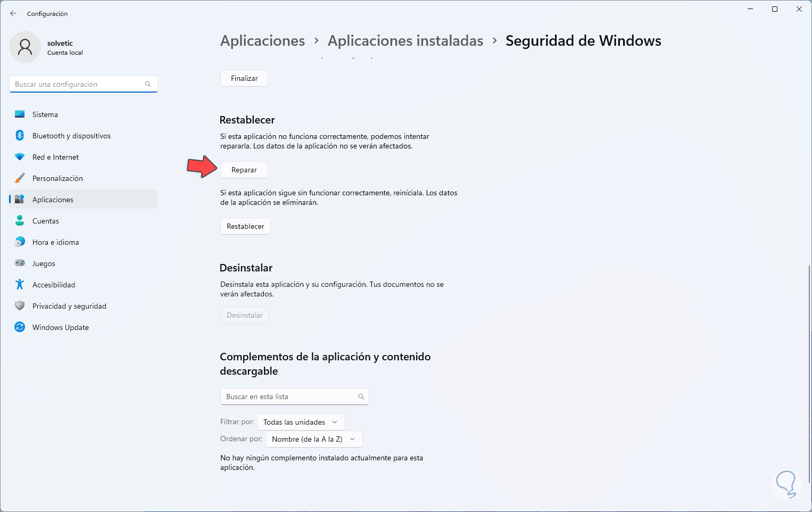Viewport: 812px width, 512px height.
Task: Open the Nombre (de la A a la Z) sort dropdown
Action: click(x=314, y=439)
